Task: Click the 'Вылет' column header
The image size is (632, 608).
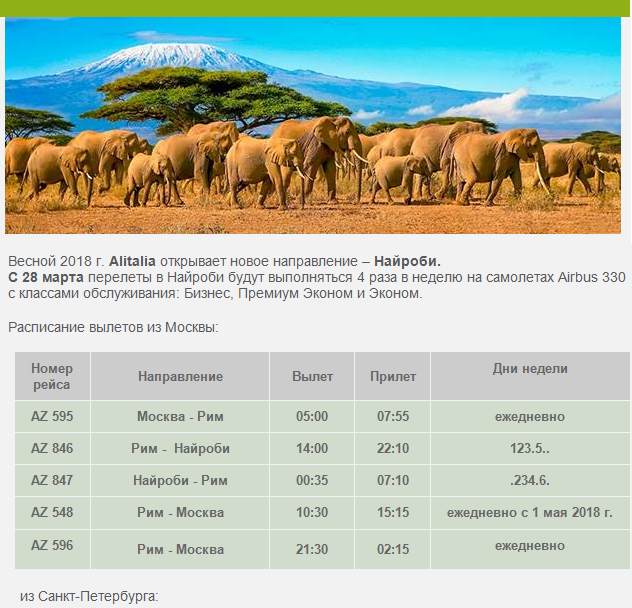Action: click(312, 376)
